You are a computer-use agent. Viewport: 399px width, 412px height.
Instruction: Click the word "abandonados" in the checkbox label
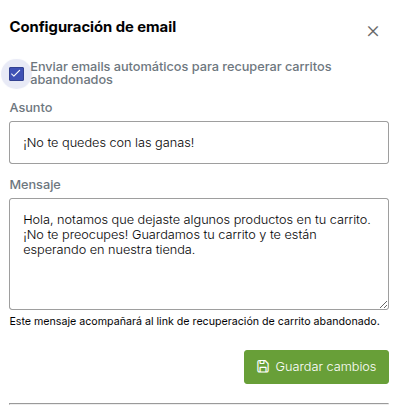coord(72,80)
